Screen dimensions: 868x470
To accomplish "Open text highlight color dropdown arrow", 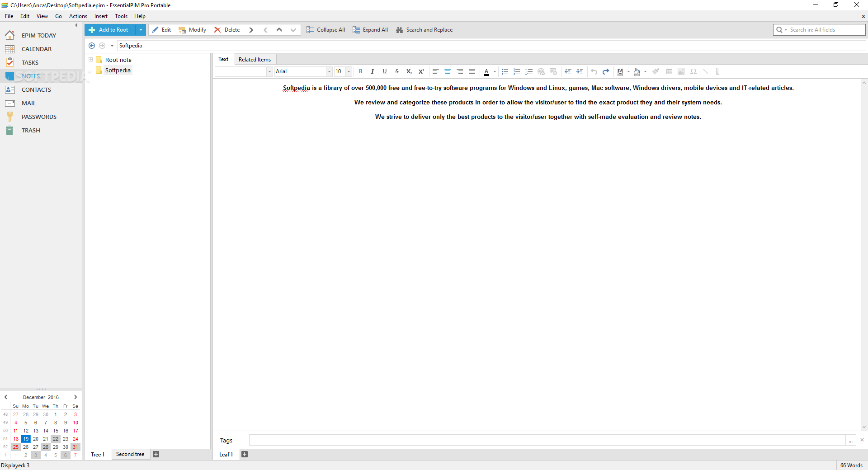I will click(628, 71).
